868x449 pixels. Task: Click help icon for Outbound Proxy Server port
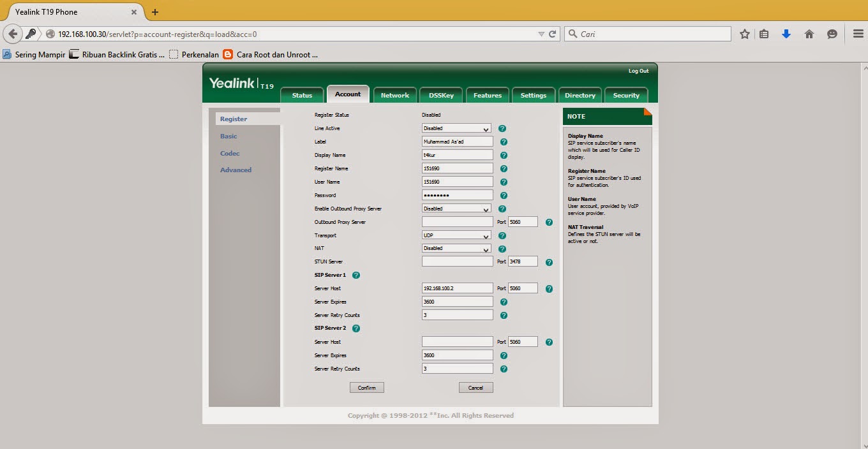click(549, 223)
